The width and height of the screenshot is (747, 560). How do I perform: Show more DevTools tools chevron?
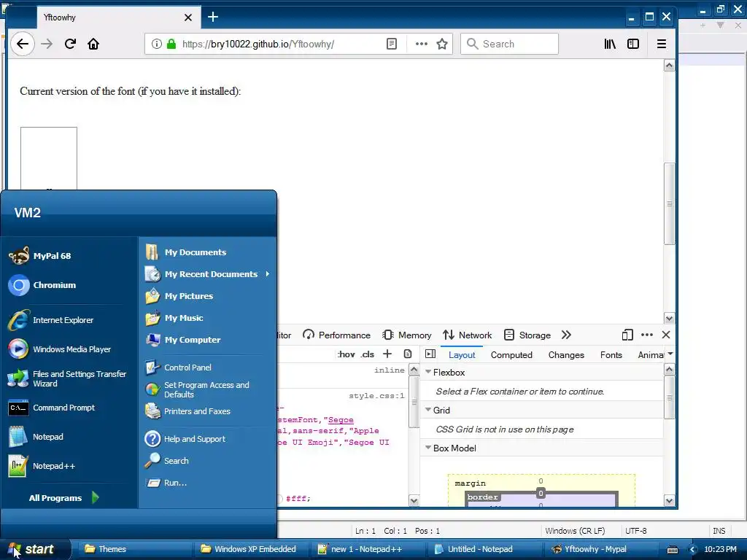point(566,335)
